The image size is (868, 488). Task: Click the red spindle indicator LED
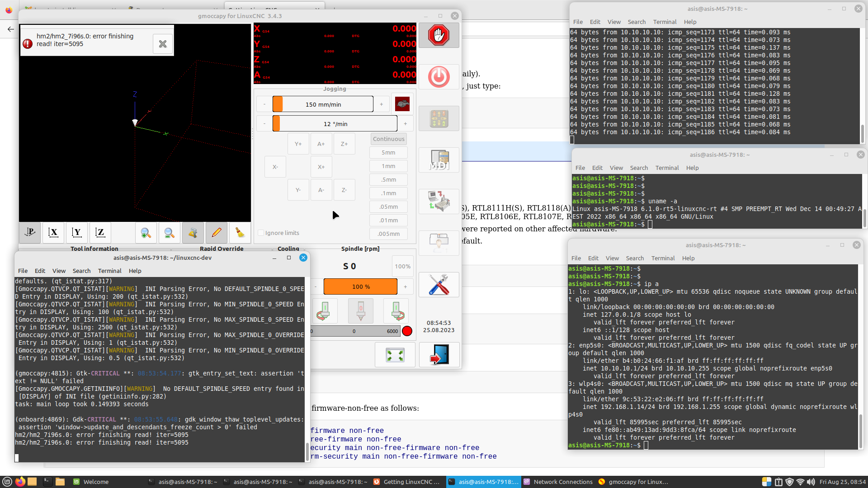[x=407, y=331]
